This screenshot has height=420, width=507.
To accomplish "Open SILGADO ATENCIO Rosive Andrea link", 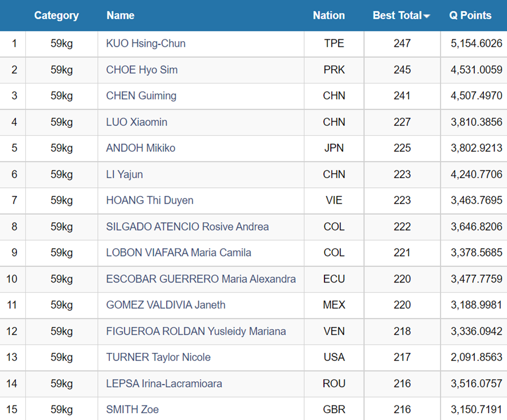I will tap(188, 227).
